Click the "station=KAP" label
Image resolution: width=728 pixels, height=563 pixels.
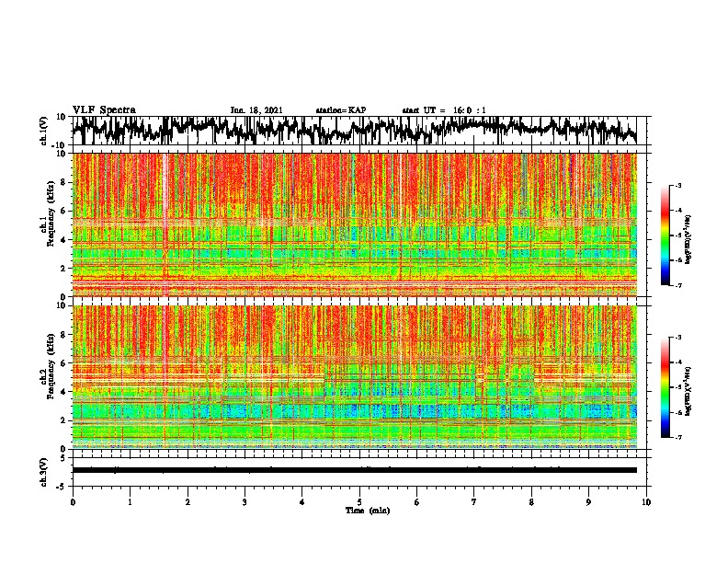(x=341, y=110)
